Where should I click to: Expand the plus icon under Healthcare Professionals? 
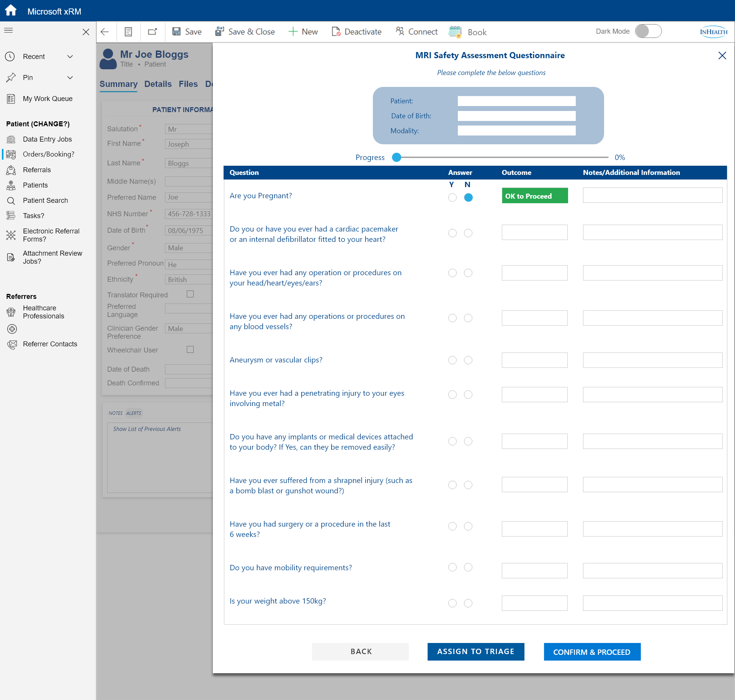(12, 329)
